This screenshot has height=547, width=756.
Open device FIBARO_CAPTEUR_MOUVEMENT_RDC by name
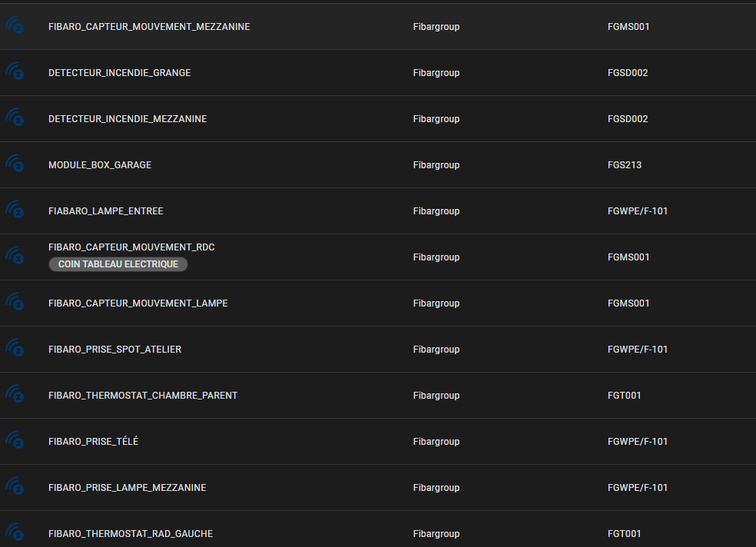tap(131, 247)
